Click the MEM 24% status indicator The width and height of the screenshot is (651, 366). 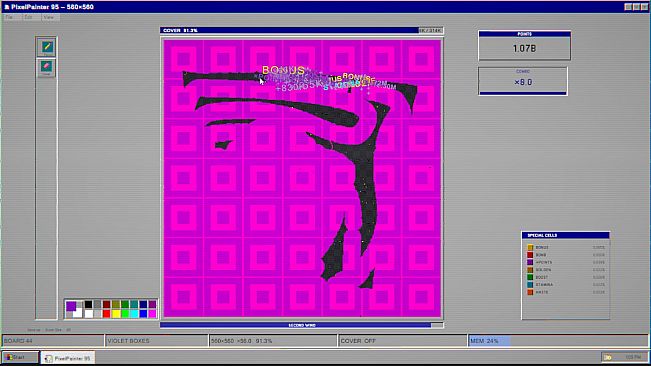coord(558,341)
